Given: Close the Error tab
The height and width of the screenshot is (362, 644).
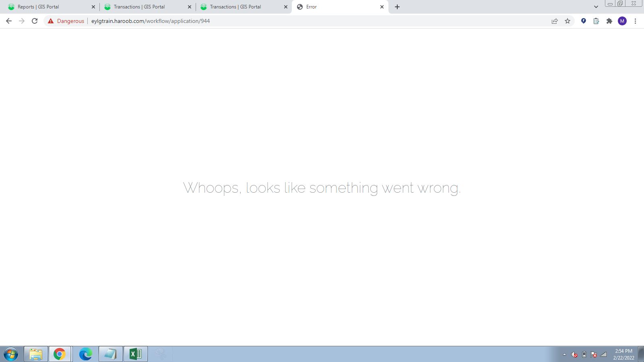Looking at the screenshot, I should 382,7.
